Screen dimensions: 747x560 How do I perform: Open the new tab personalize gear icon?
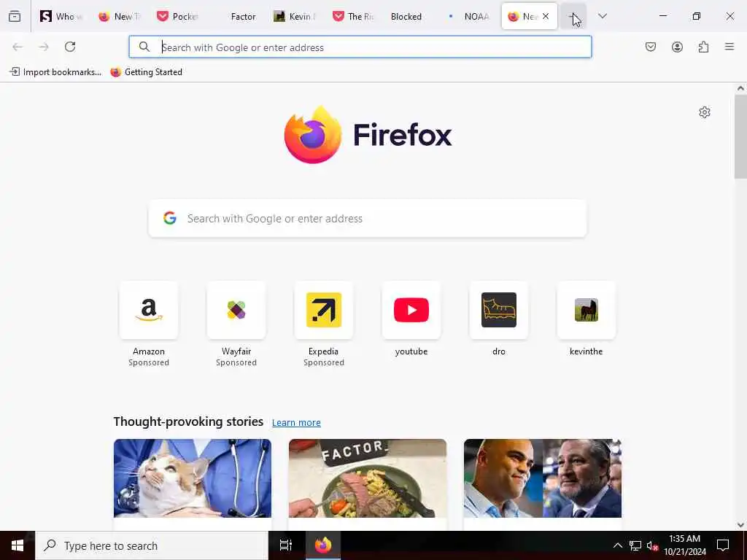coord(705,112)
